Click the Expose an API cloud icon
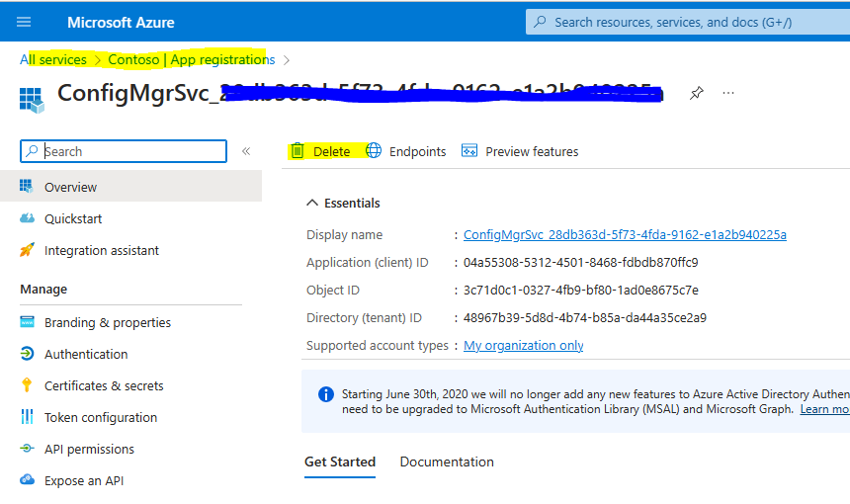Screen dimensions: 850x504 (27, 479)
